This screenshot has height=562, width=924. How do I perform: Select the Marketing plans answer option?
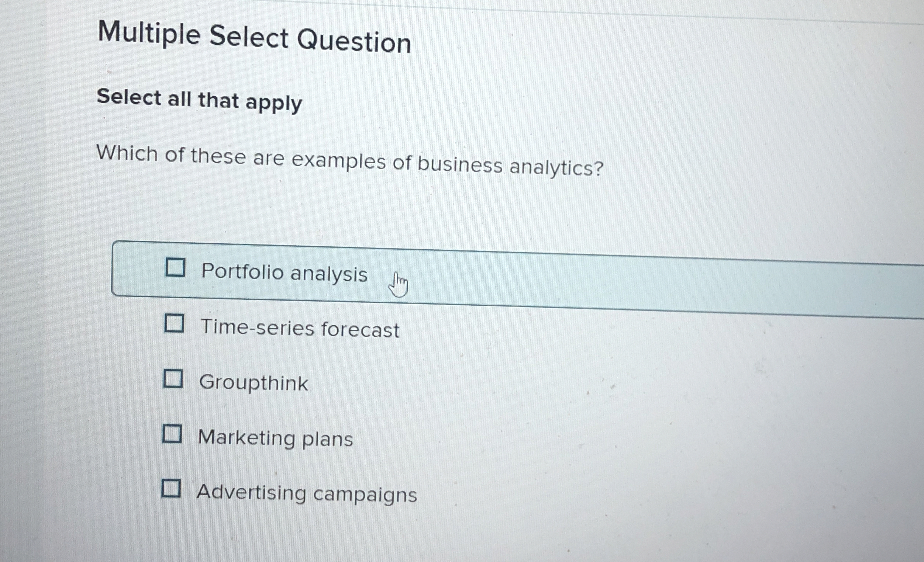[x=275, y=438]
